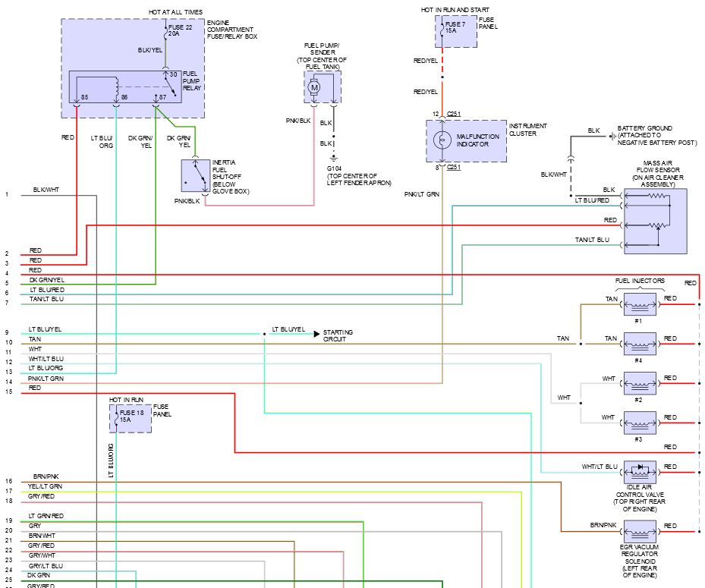Click fuel injector #4 symbol
The height and width of the screenshot is (588, 705).
point(639,344)
